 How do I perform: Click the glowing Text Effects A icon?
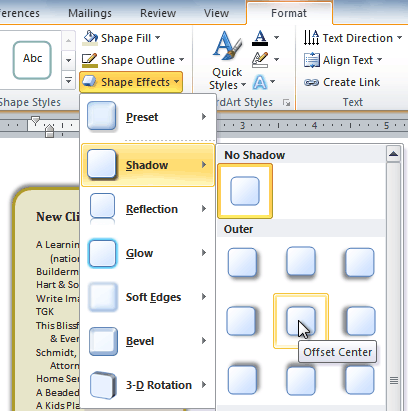click(260, 82)
